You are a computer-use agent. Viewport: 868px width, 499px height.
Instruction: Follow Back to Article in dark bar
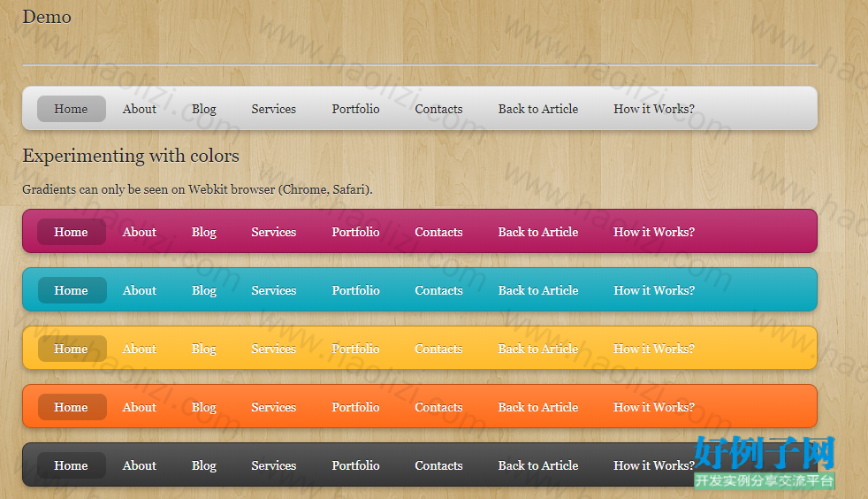pyautogui.click(x=538, y=465)
